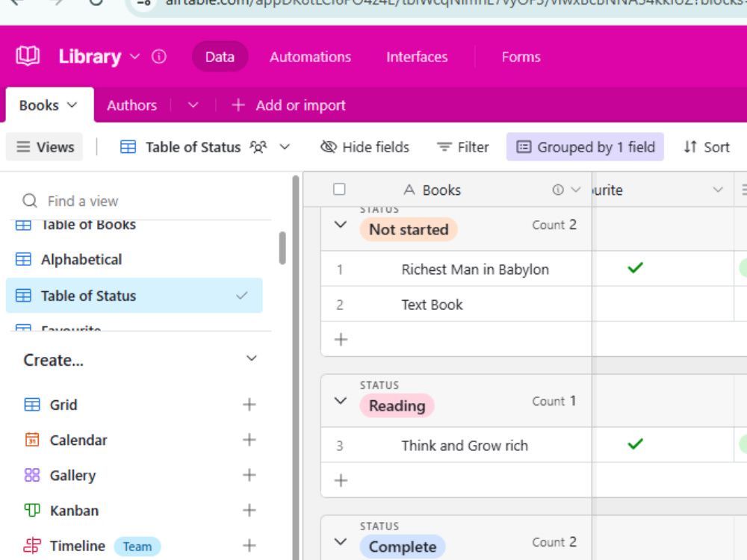The height and width of the screenshot is (560, 747).
Task: Click the collaborators icon next to Table of Status
Action: [x=258, y=147]
